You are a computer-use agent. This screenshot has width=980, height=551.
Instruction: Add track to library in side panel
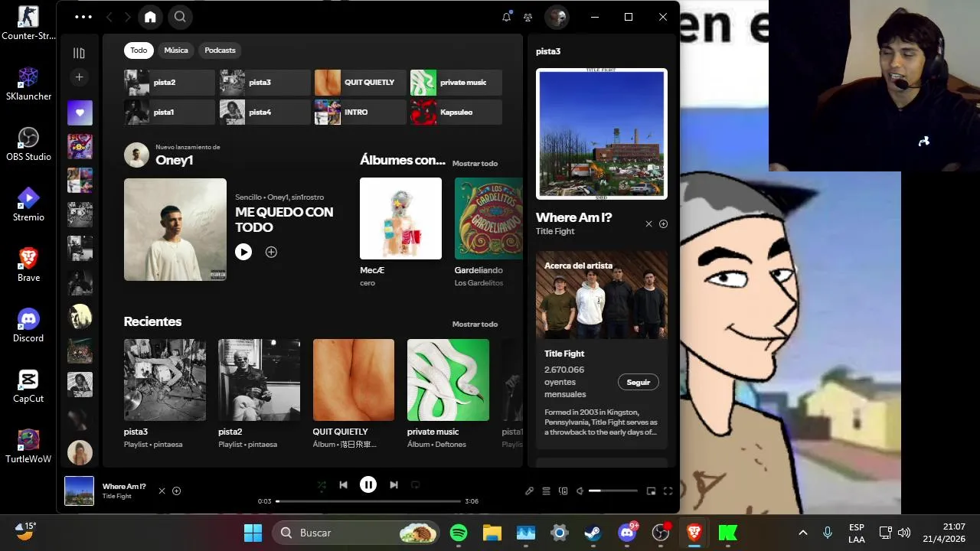663,224
